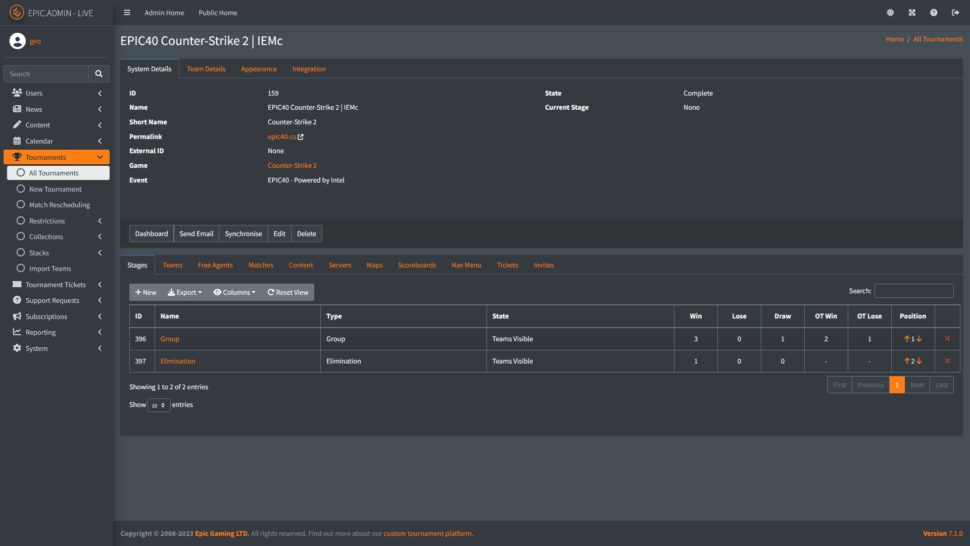This screenshot has width=970, height=546.
Task: Click the Edit tournament button
Action: pos(280,234)
